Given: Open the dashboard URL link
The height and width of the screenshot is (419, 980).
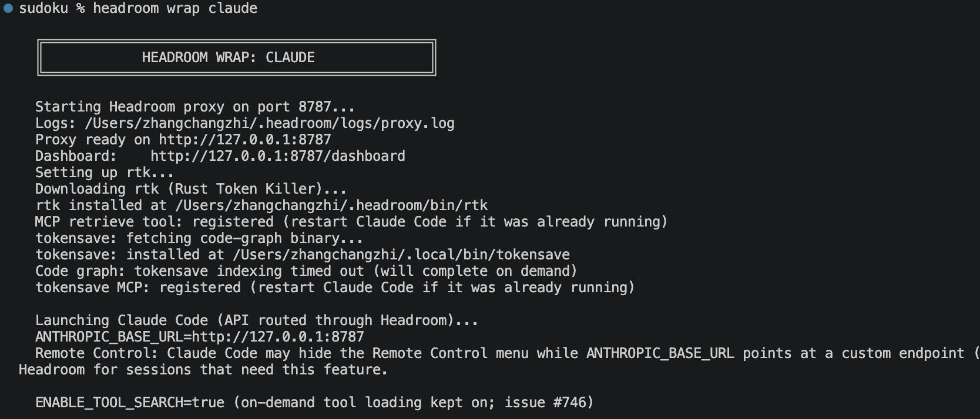Looking at the screenshot, I should pos(277,156).
